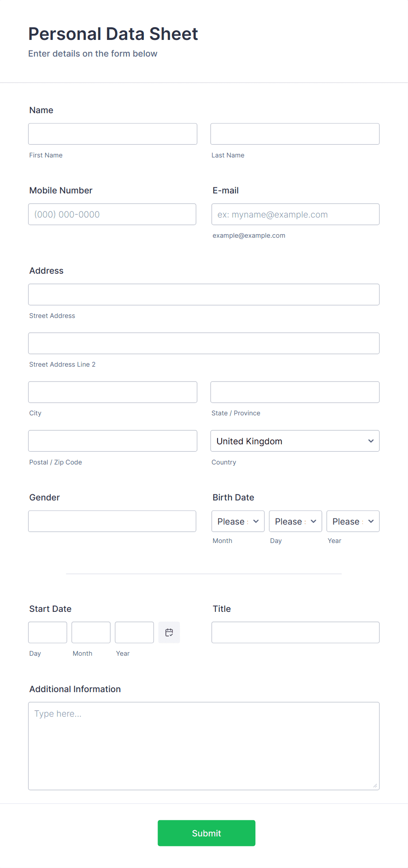This screenshot has height=868, width=408.
Task: Focus the City input field
Action: tap(112, 392)
